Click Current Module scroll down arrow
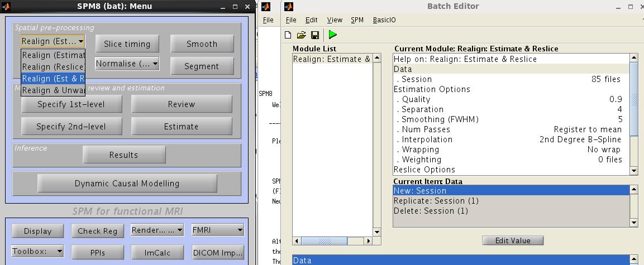The width and height of the screenshot is (644, 265). 634,171
